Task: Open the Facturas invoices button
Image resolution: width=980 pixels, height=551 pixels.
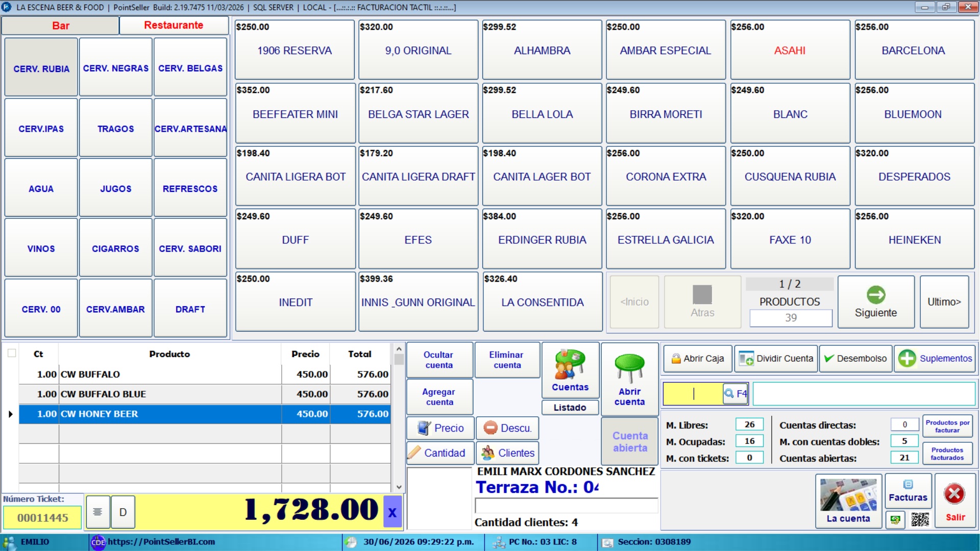Action: click(908, 492)
